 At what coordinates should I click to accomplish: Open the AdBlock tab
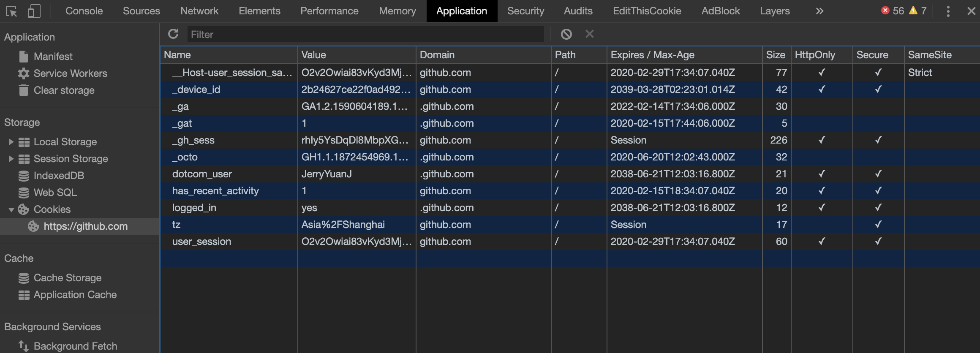coord(721,11)
